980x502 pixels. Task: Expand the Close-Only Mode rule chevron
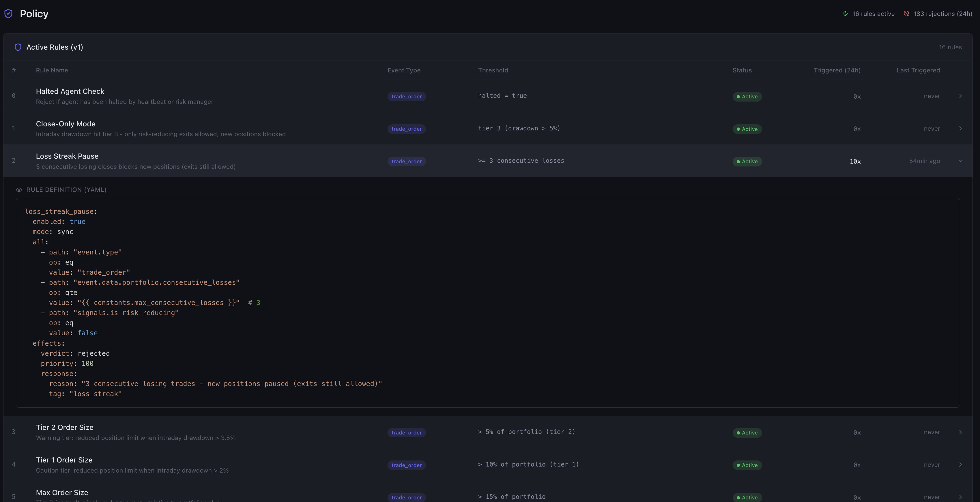tap(960, 129)
